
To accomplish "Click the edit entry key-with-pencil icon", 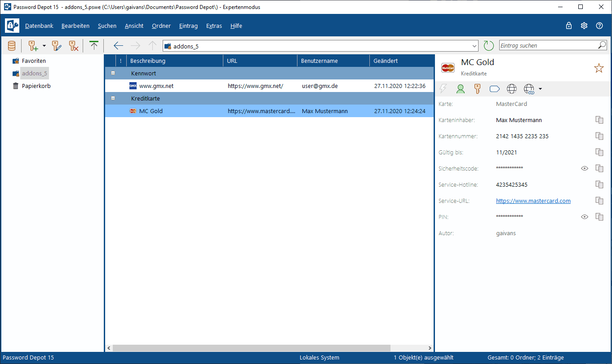I will point(57,45).
